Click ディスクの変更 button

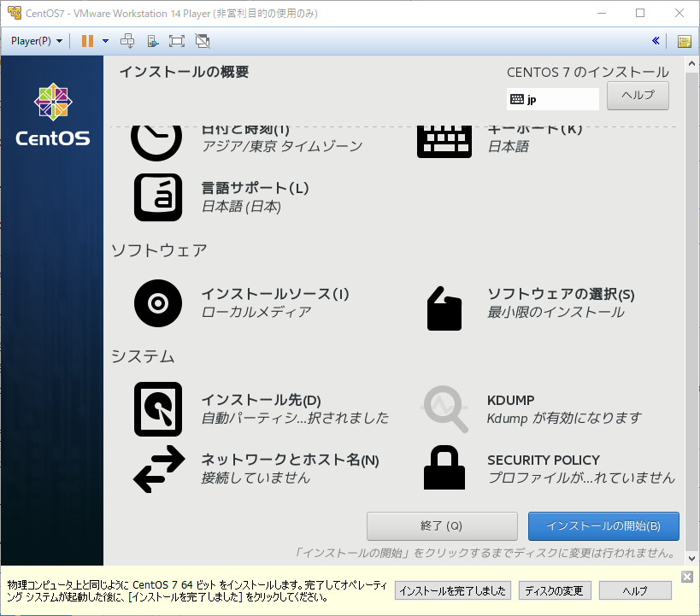click(x=555, y=590)
